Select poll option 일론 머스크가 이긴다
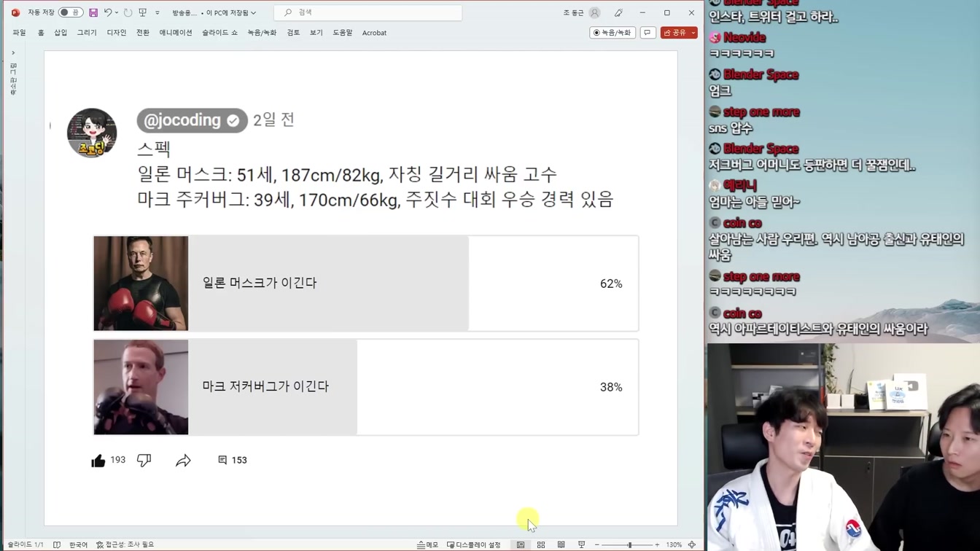 [x=366, y=284]
